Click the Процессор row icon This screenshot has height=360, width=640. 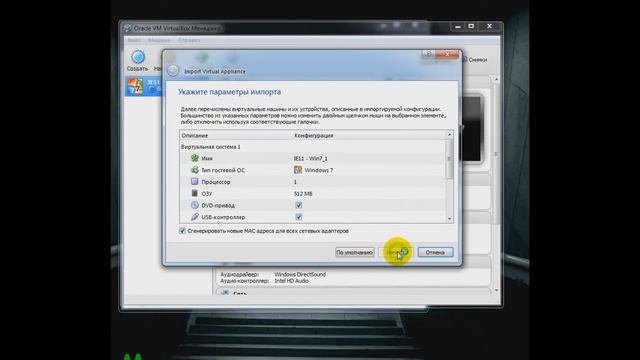195,182
